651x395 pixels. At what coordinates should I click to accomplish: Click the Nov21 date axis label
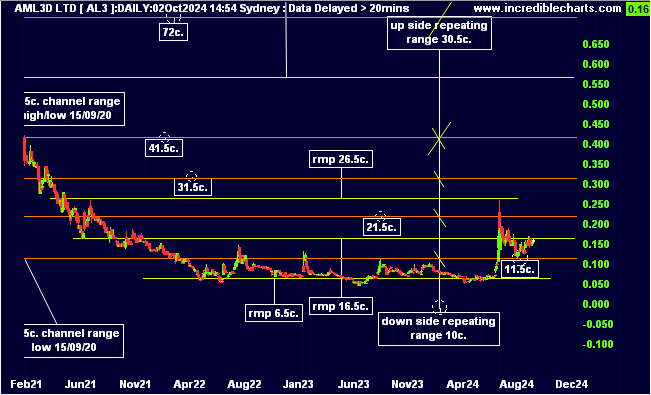[135, 384]
